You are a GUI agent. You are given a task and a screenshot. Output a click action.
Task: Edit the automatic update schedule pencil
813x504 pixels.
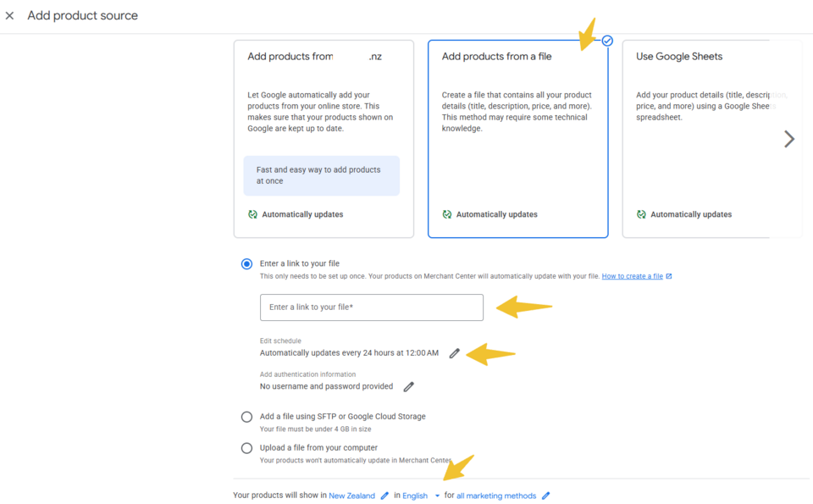tap(455, 353)
